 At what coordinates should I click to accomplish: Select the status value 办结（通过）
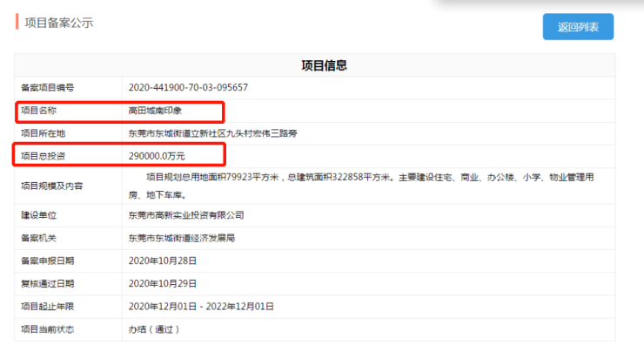[154, 330]
